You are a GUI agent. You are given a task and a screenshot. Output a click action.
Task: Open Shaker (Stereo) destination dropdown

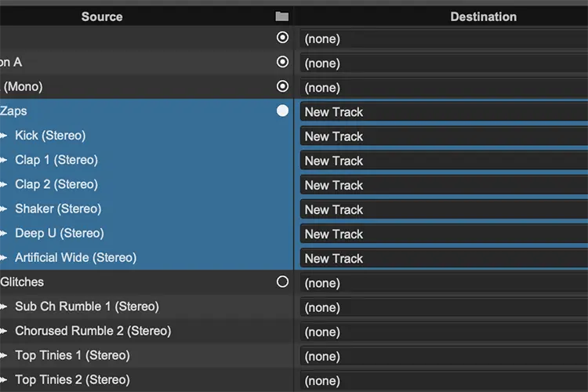pyautogui.click(x=444, y=209)
